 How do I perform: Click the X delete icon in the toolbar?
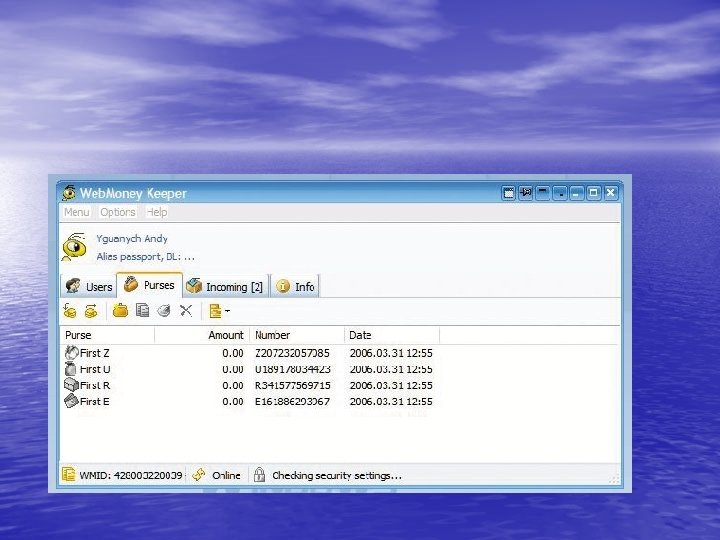[x=186, y=311]
